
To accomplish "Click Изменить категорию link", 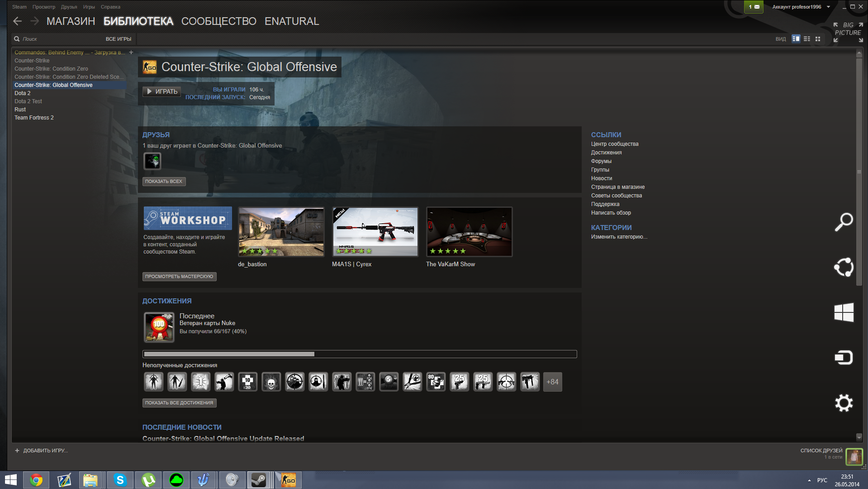I will 619,237.
